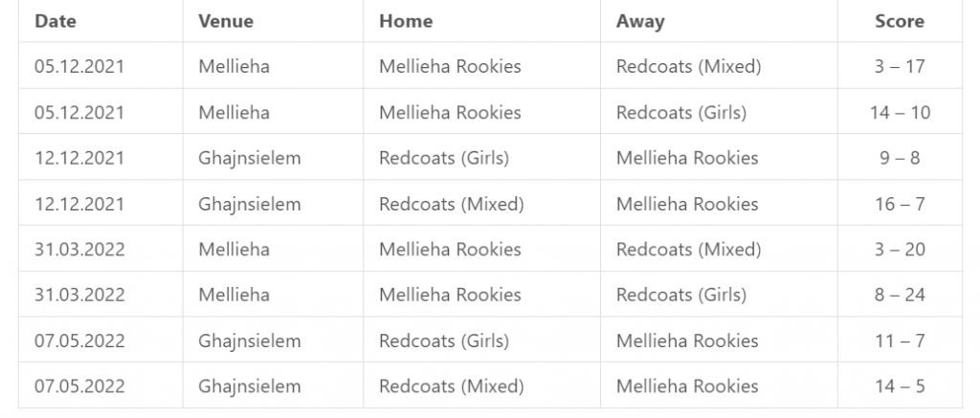
Task: Click the Venue column header
Action: tap(226, 21)
